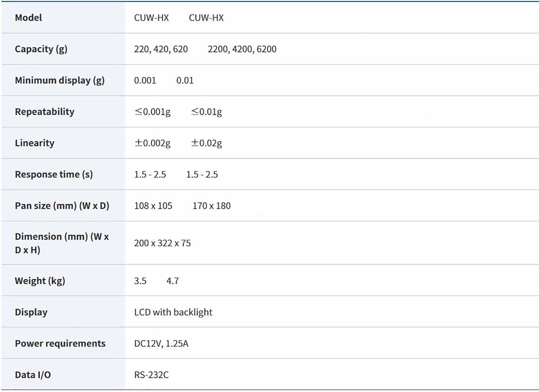Viewport: 539px width, 392px height.
Task: Click the "Linearity" row label
Action: click(x=35, y=143)
